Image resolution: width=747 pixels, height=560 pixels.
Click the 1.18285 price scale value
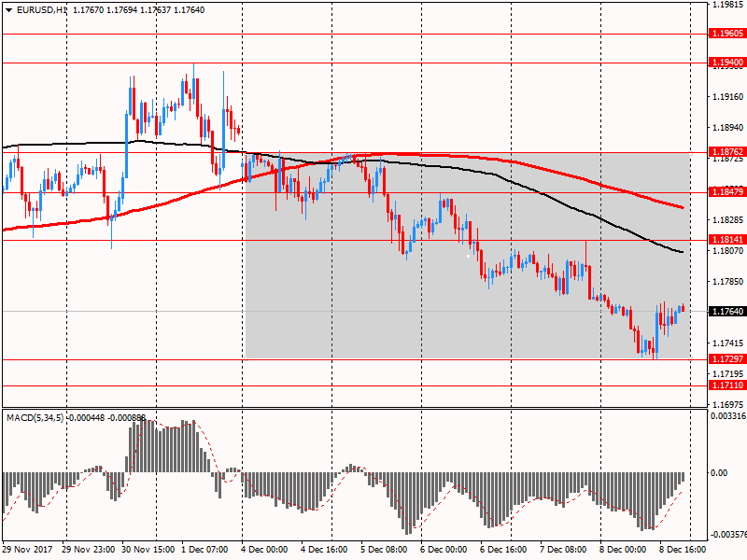coord(727,220)
